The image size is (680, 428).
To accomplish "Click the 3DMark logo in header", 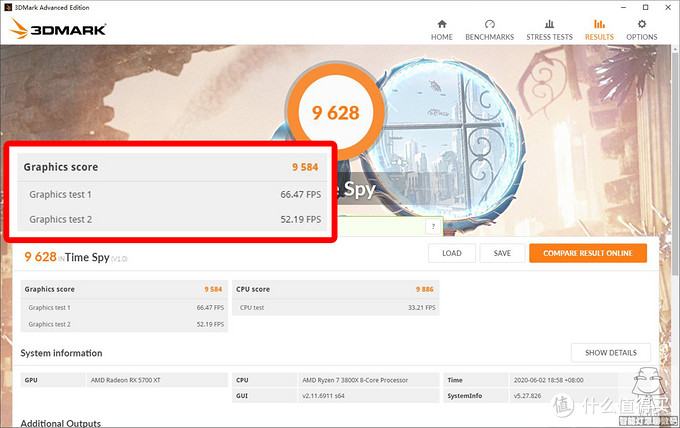I will tap(58, 29).
